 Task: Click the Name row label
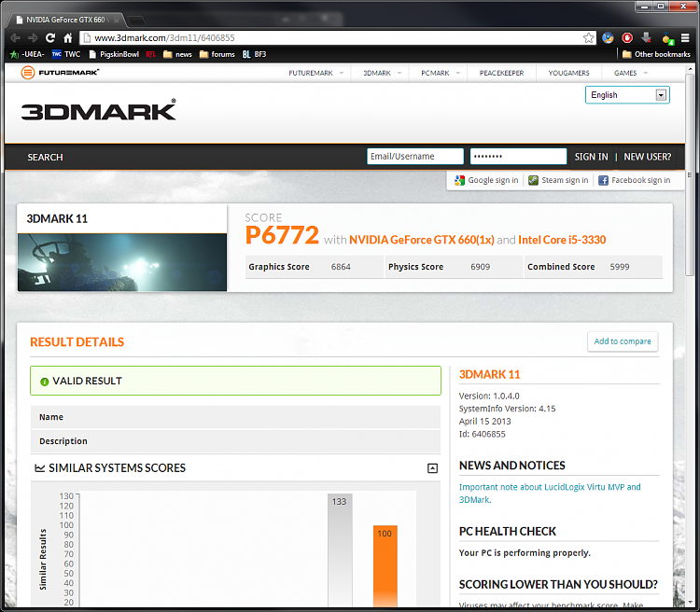point(51,417)
